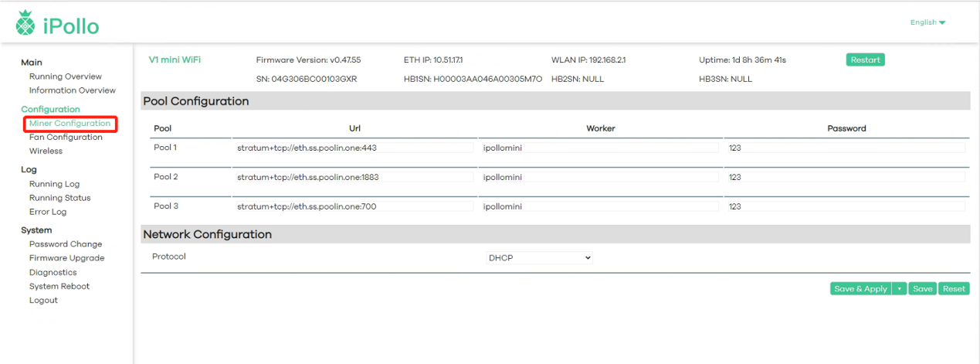The image size is (980, 364).
Task: Select the Pool 3 Password field
Action: pos(845,206)
